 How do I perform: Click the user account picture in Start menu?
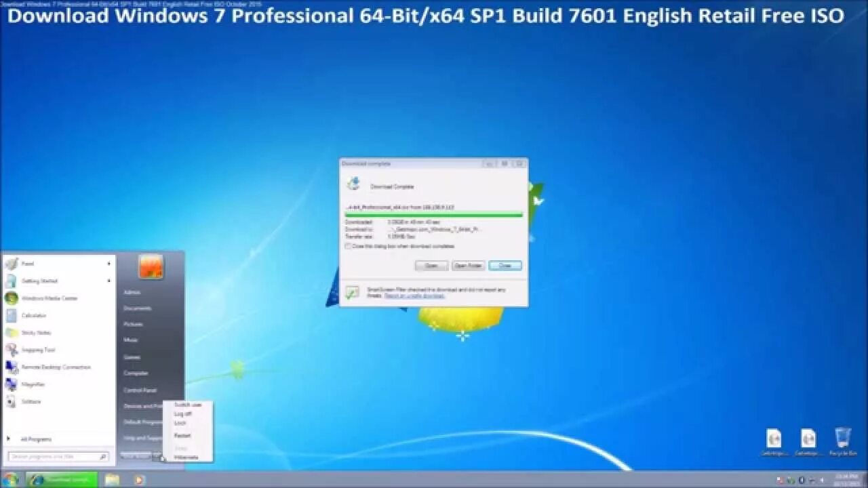coord(151,266)
